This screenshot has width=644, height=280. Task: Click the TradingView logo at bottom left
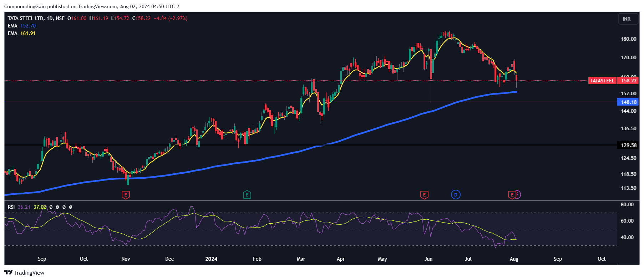[24, 273]
